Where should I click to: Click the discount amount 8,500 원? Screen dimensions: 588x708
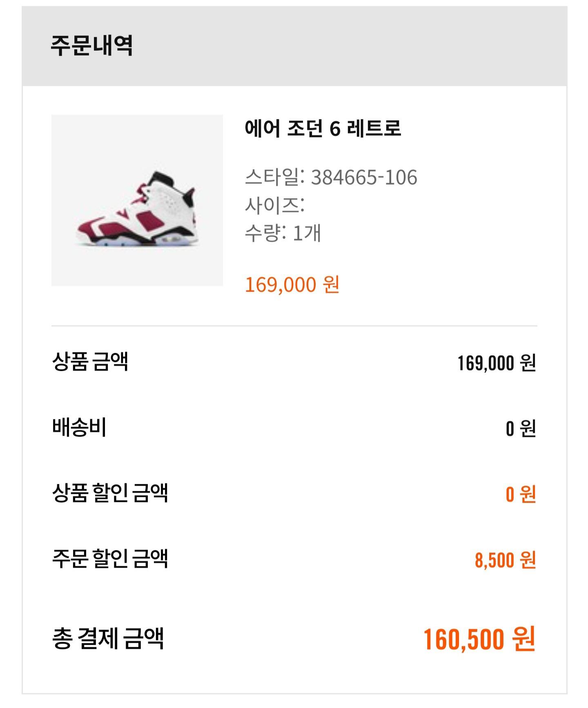[x=506, y=560]
